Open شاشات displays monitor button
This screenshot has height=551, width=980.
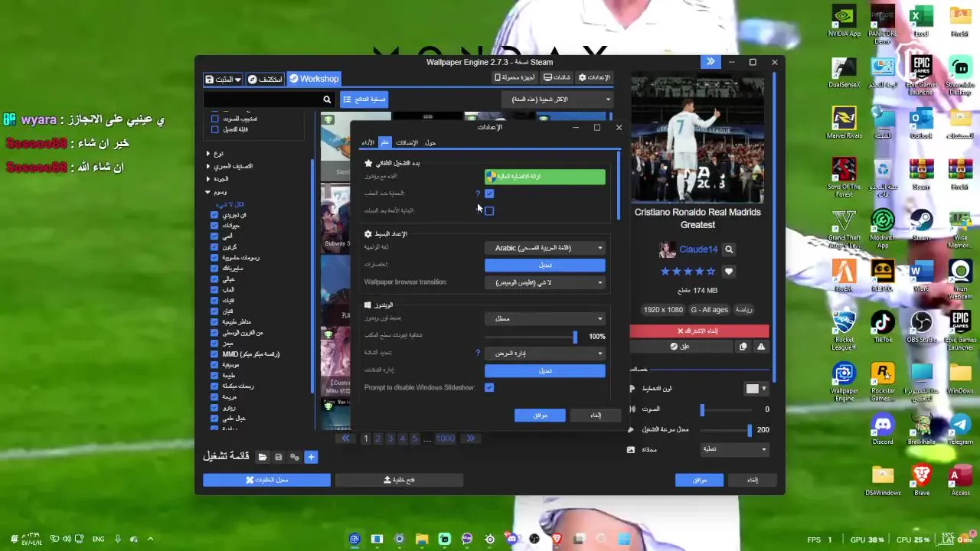coord(557,77)
